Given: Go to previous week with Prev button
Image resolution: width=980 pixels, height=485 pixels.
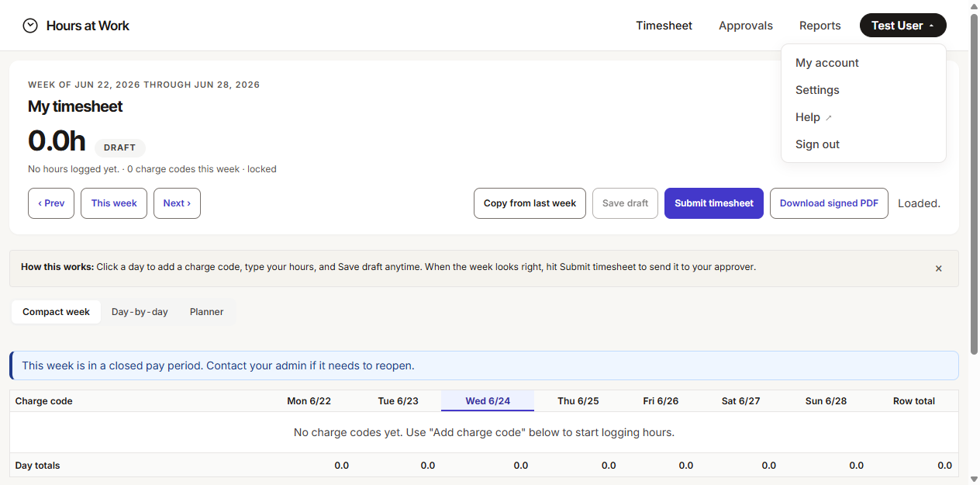Looking at the screenshot, I should coord(51,203).
